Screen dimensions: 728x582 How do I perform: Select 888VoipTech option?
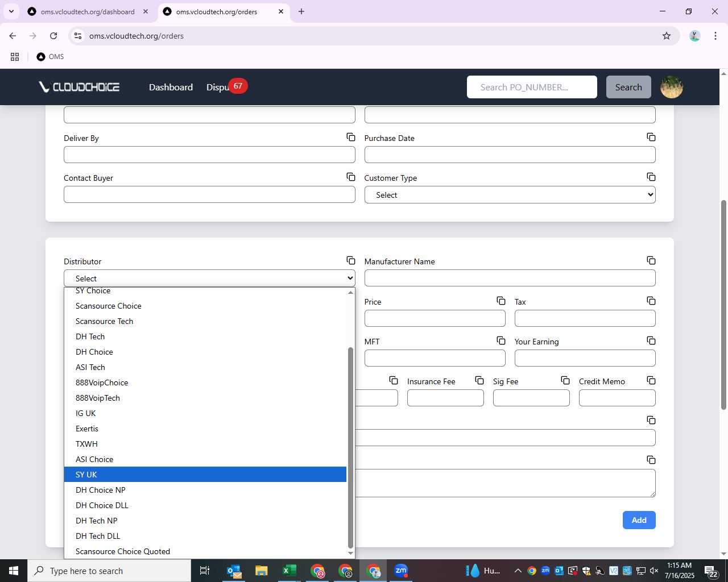point(205,398)
